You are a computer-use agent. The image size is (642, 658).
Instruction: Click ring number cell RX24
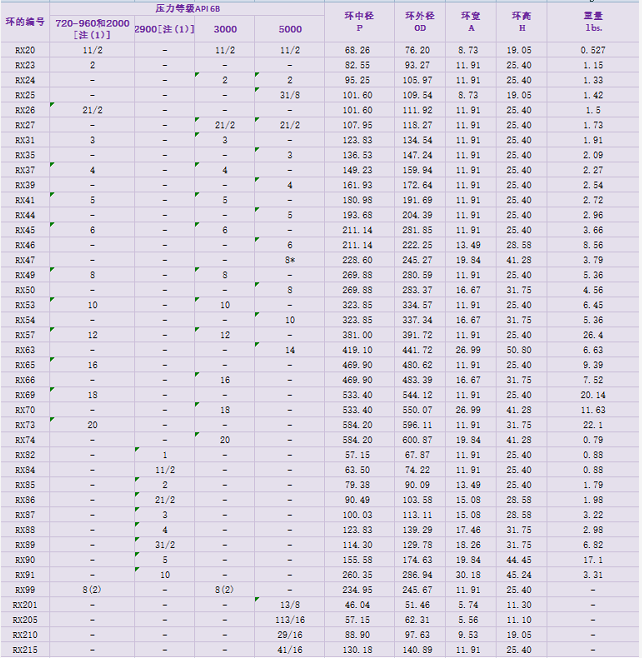pyautogui.click(x=25, y=80)
